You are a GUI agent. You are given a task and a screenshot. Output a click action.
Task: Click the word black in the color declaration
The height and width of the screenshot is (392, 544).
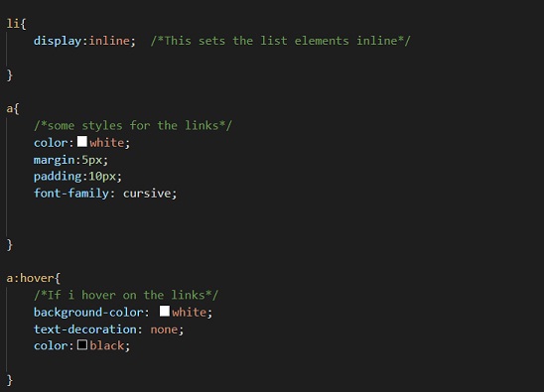pos(107,345)
